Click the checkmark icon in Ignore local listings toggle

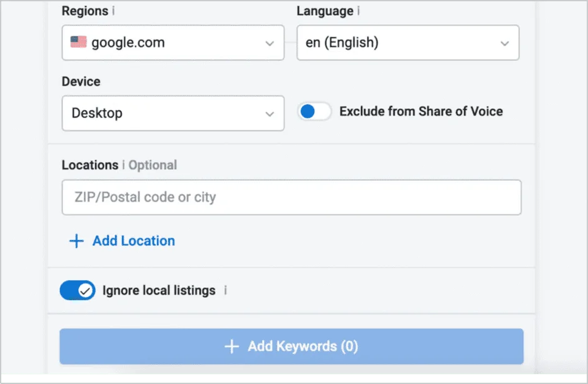coord(86,290)
